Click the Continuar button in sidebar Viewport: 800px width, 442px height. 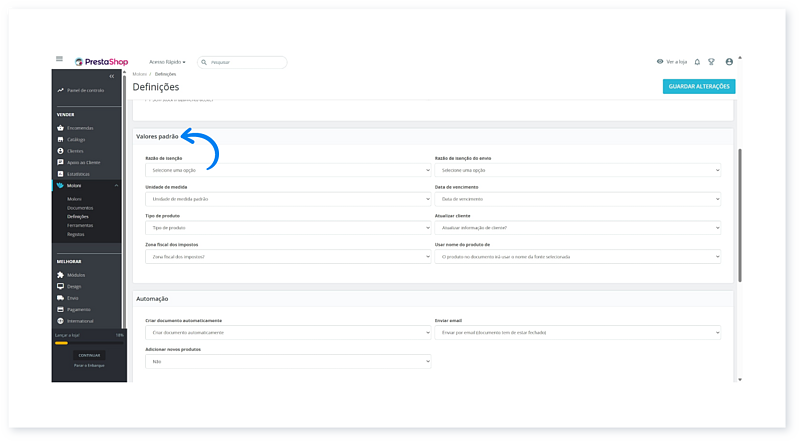89,355
